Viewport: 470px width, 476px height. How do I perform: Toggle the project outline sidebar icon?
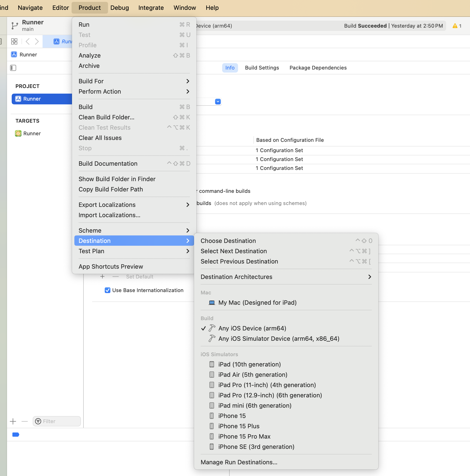tap(13, 68)
